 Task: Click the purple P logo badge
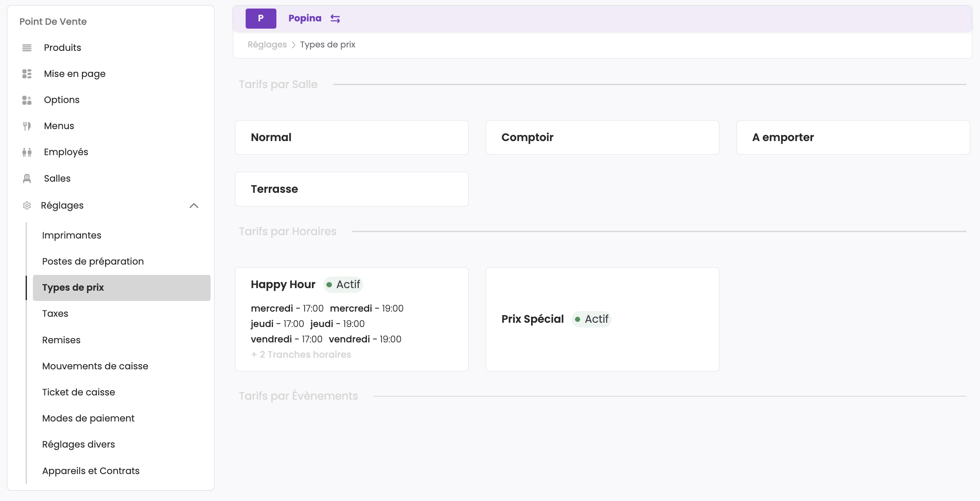[x=261, y=18]
